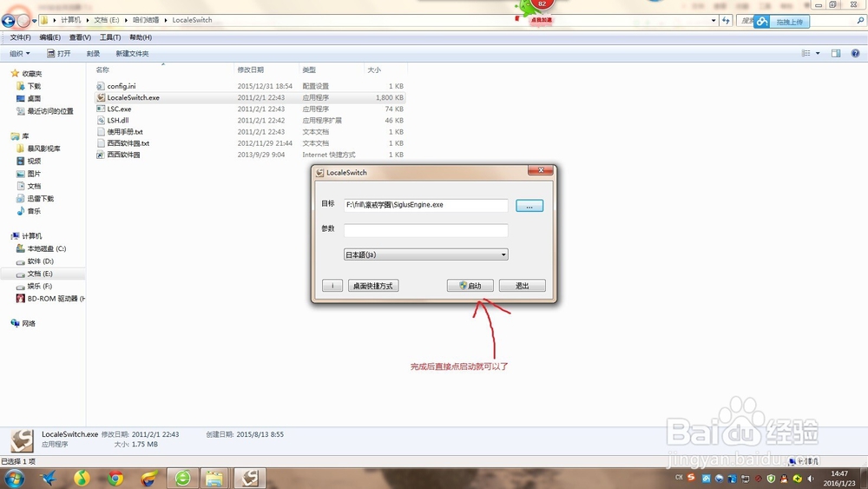Click the 退出 (exit) button
This screenshot has height=489, width=868.
pyautogui.click(x=522, y=286)
